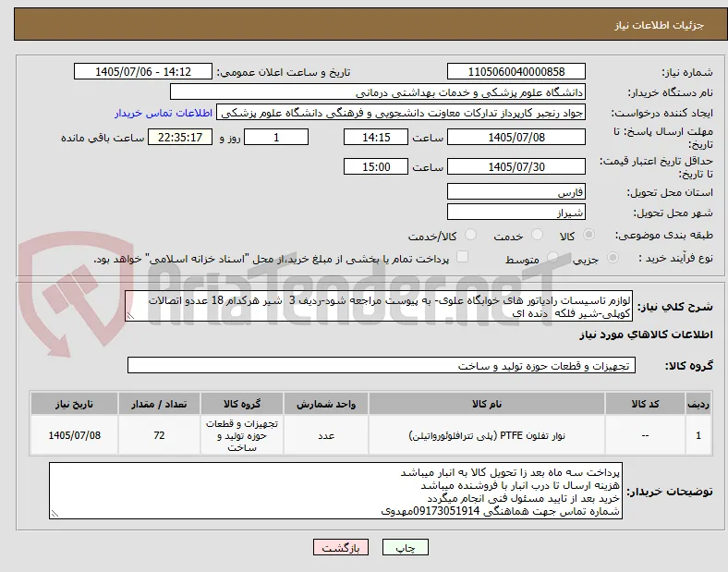Select the متوسط purchase type radio
The width and height of the screenshot is (728, 572).
pyautogui.click(x=552, y=258)
